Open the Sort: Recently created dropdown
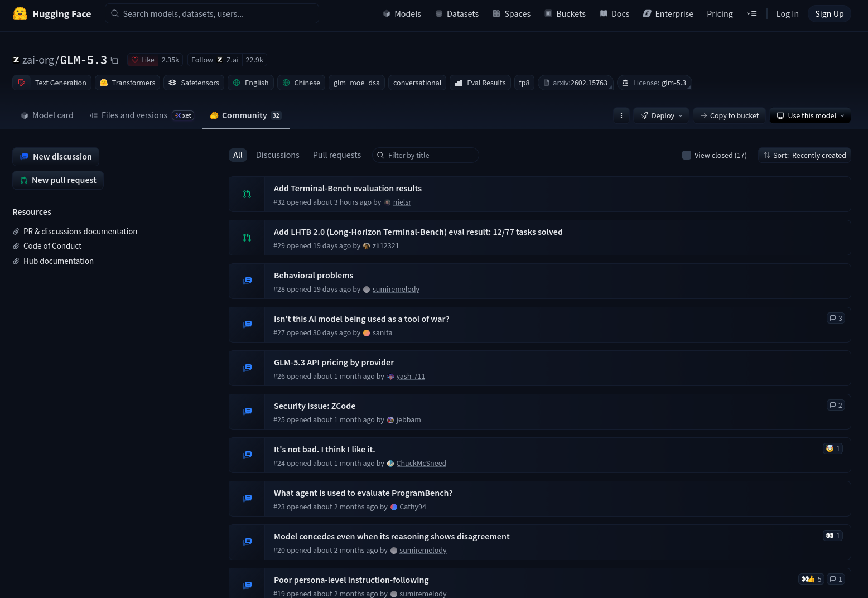The image size is (868, 598). tap(804, 155)
